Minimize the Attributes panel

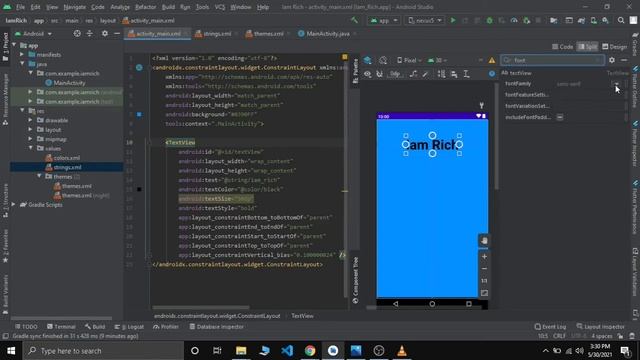coord(624,60)
